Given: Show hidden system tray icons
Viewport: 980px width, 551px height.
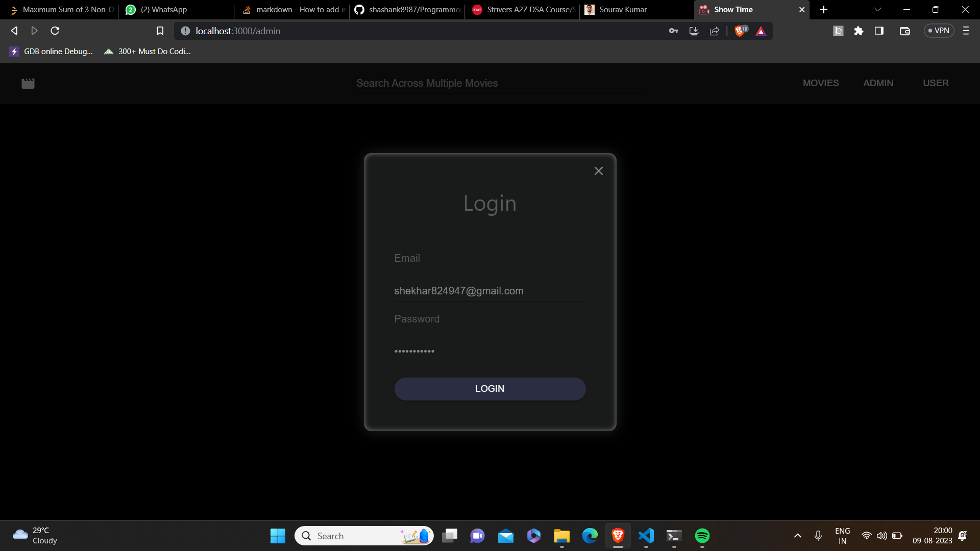Looking at the screenshot, I should (797, 536).
